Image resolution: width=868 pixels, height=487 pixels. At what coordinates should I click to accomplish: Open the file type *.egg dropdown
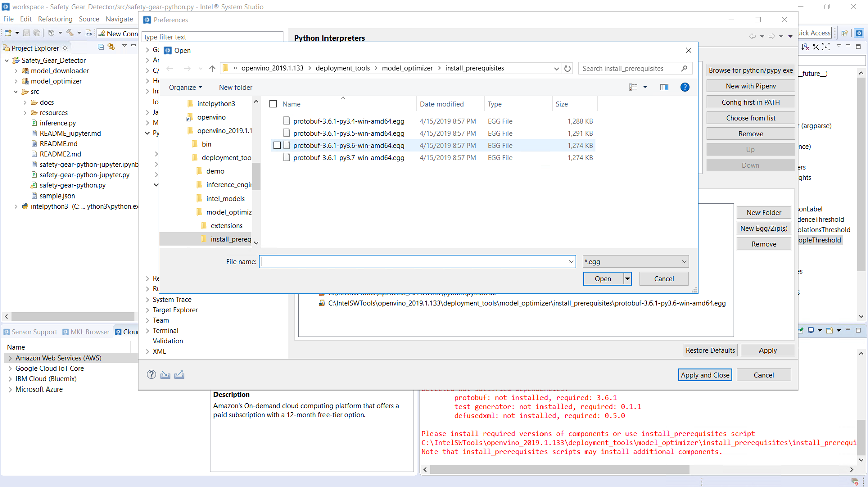pos(635,262)
